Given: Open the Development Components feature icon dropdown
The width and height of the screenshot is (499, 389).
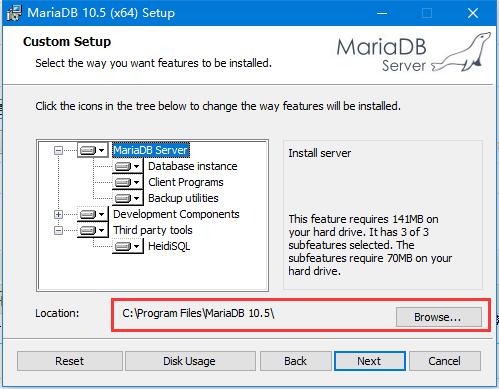Looking at the screenshot, I should click(x=93, y=214).
